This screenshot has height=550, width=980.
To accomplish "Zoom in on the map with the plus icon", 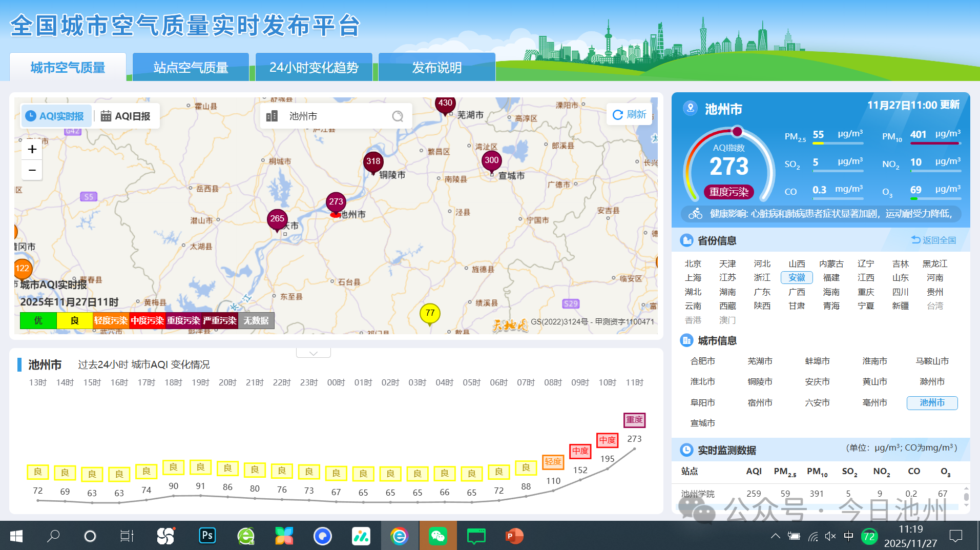I will tap(32, 149).
